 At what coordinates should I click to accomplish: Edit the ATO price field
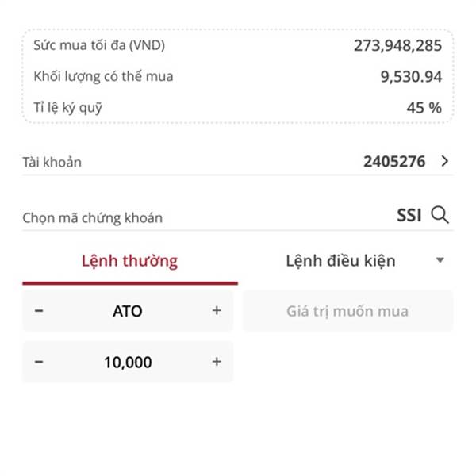point(128,311)
